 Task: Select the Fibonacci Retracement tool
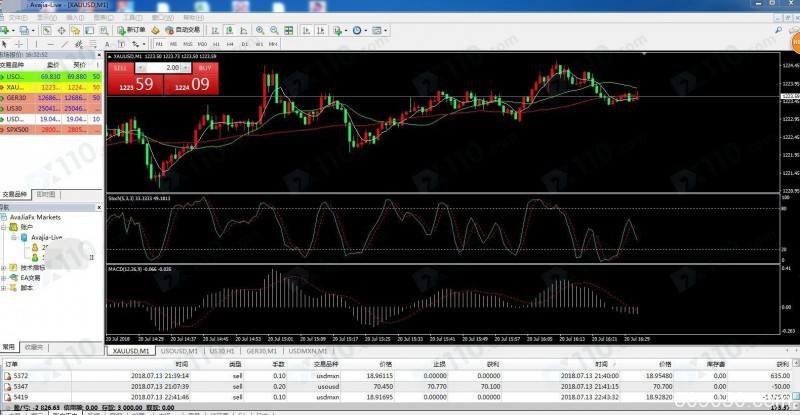tap(93, 44)
